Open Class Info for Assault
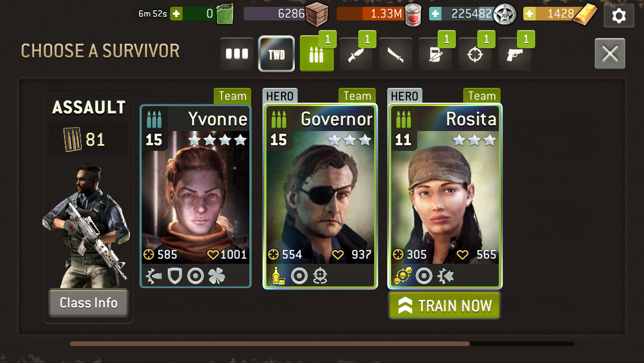 pyautogui.click(x=88, y=302)
